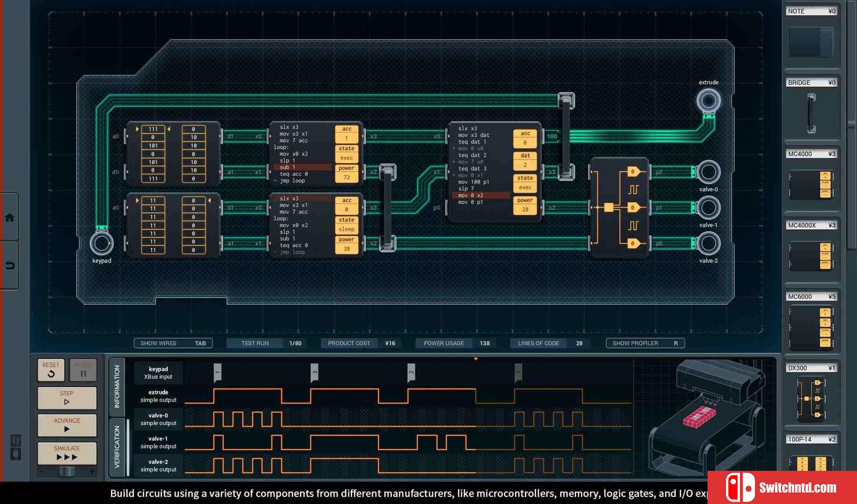857x504 pixels.
Task: Select the NOTE part thumbnail
Action: tap(811, 42)
